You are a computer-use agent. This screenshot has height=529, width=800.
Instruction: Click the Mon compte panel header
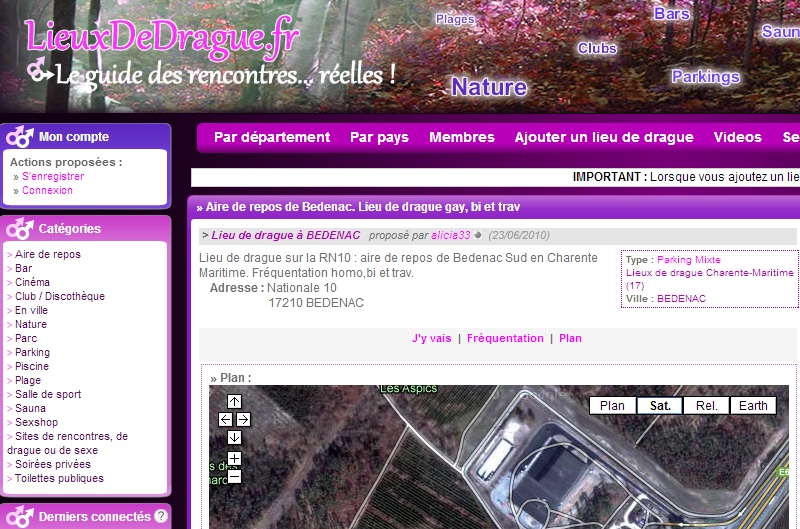point(86,137)
